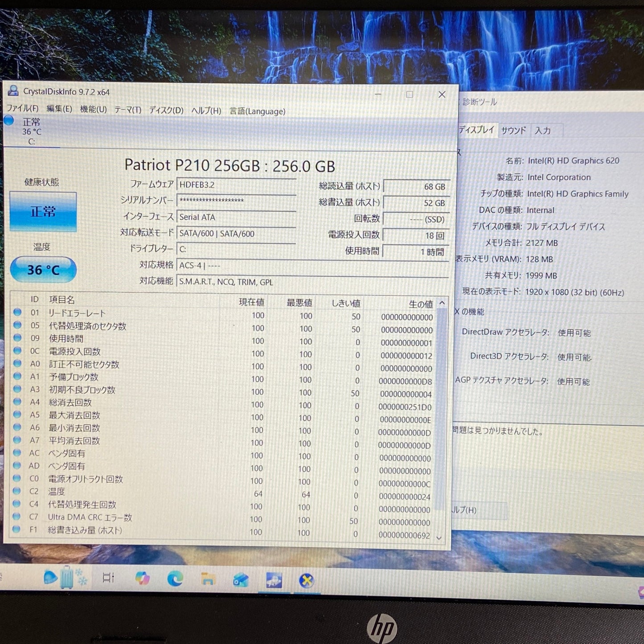Click the status dot for F1 総書き込み量 (ホスト)

[x=16, y=529]
